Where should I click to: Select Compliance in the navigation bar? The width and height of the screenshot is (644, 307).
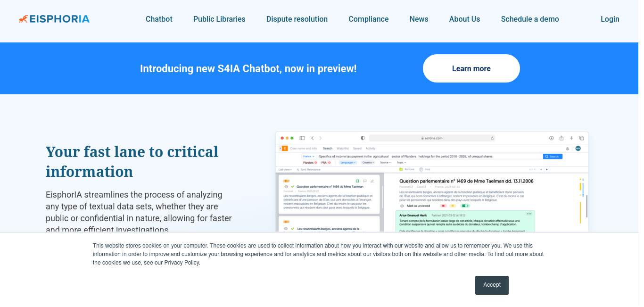[x=369, y=19]
